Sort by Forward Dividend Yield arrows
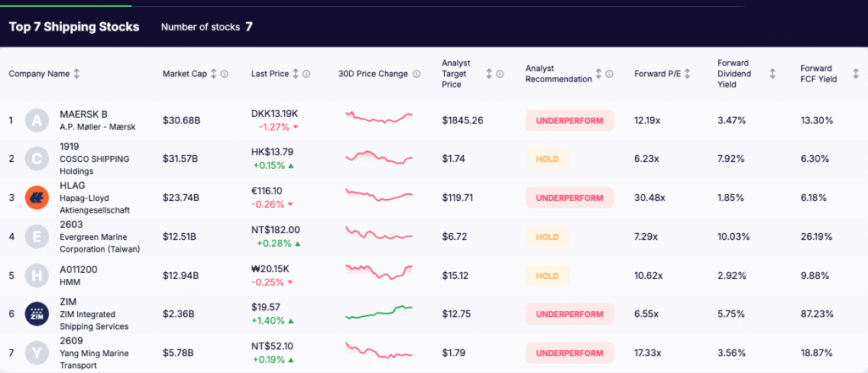 click(772, 74)
